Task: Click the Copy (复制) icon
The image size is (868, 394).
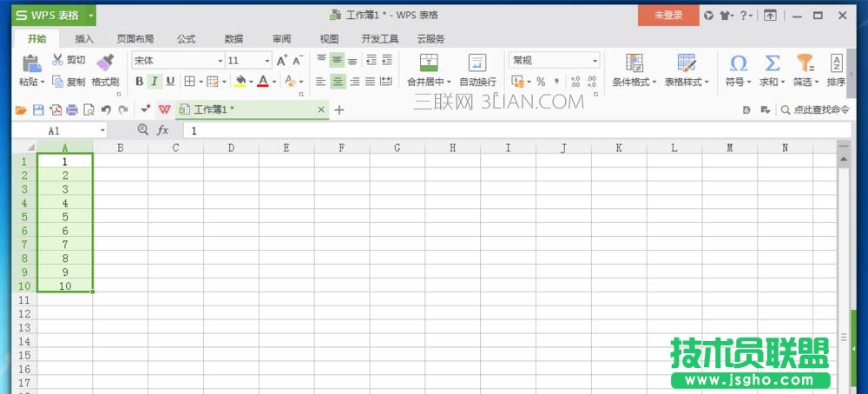Action: pyautogui.click(x=57, y=82)
